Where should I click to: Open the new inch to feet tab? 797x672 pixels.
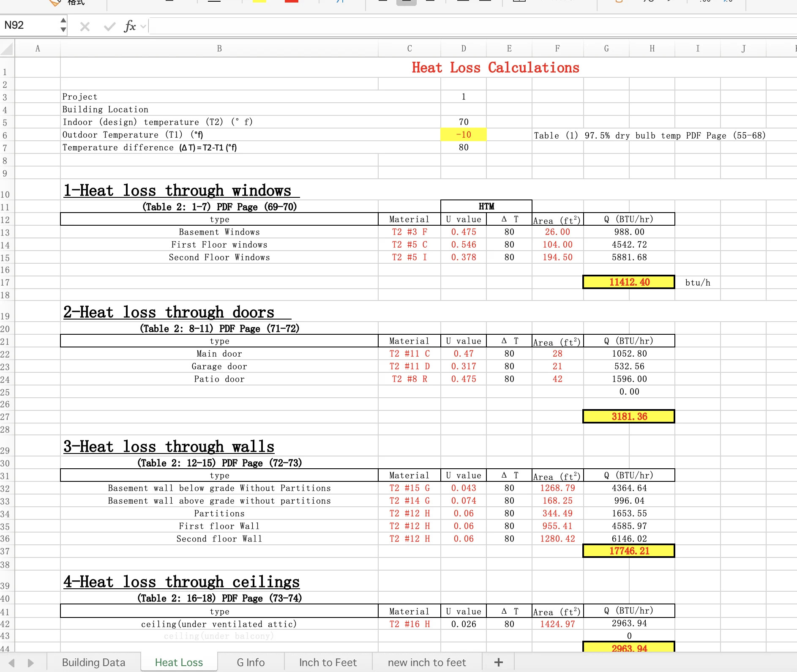[427, 662]
